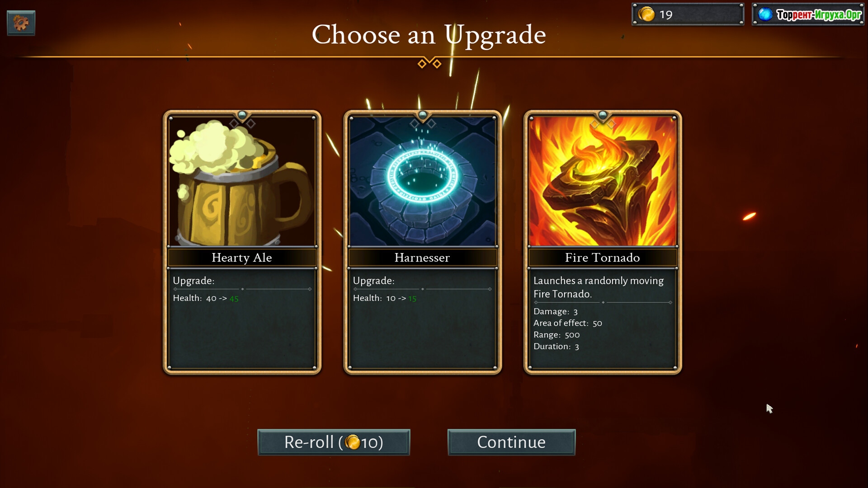
Task: Click the diamond ornament under the heading
Action: pyautogui.click(x=429, y=63)
